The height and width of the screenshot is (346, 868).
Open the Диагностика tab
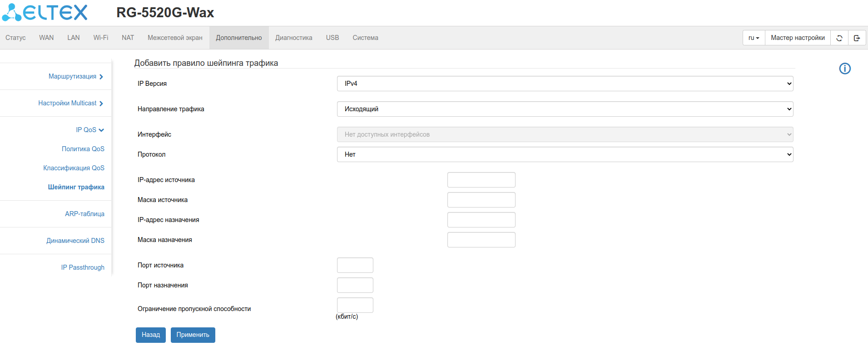coord(293,38)
